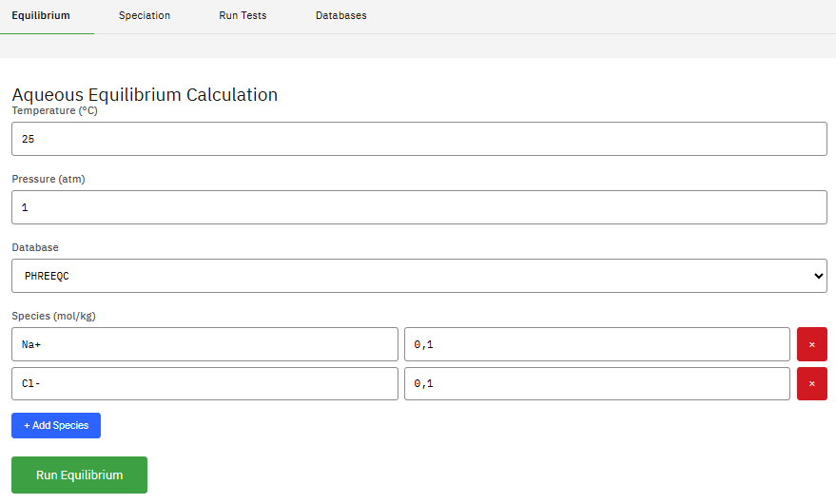836x504 pixels.
Task: Click the Database dropdown chevron arrow
Action: coord(818,276)
